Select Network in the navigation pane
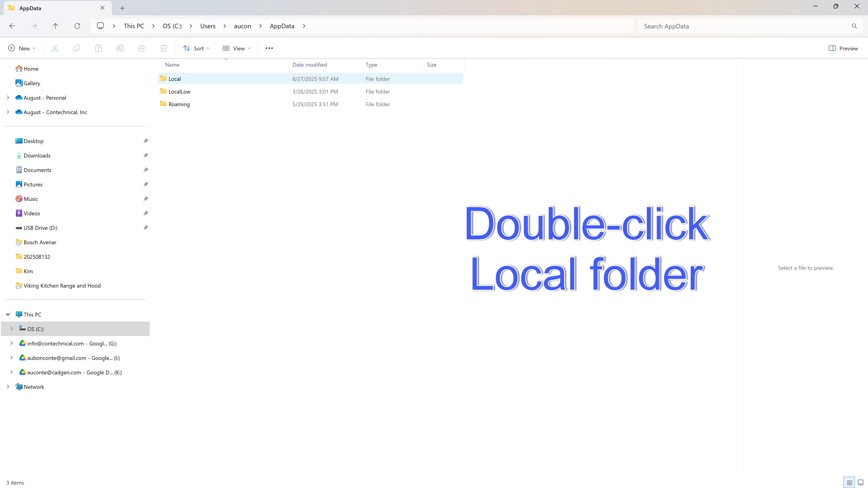Viewport: 868px width, 488px height. pyautogui.click(x=30, y=387)
